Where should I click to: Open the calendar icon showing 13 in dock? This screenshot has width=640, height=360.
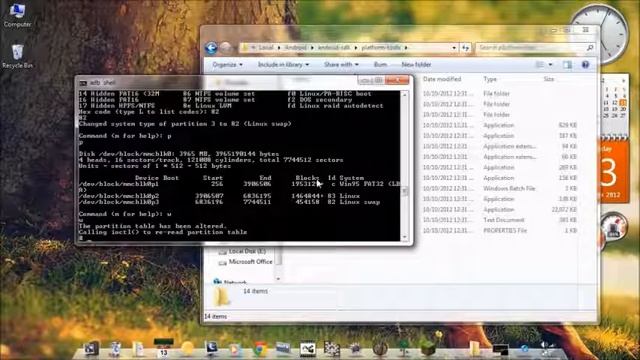163,348
